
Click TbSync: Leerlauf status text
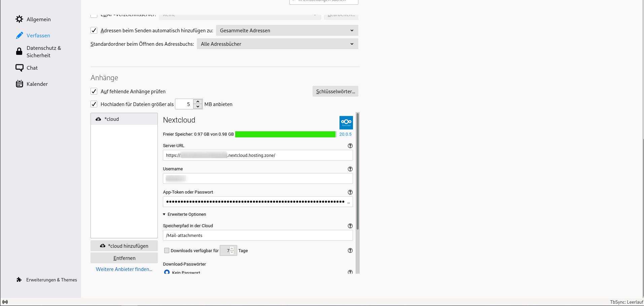tap(627, 302)
